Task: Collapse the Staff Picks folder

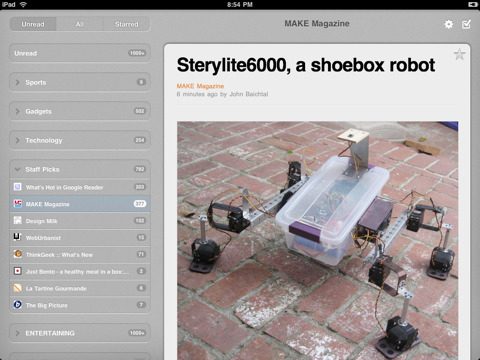Action: pyautogui.click(x=18, y=169)
